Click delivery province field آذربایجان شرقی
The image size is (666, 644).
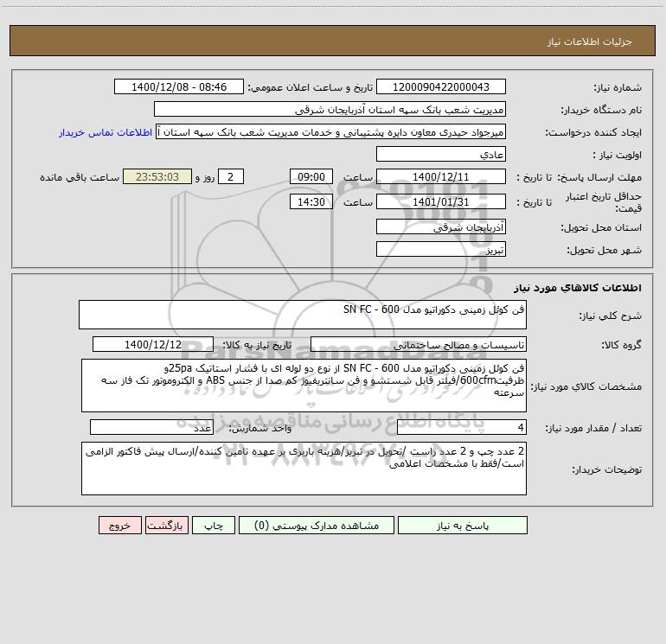[441, 227]
